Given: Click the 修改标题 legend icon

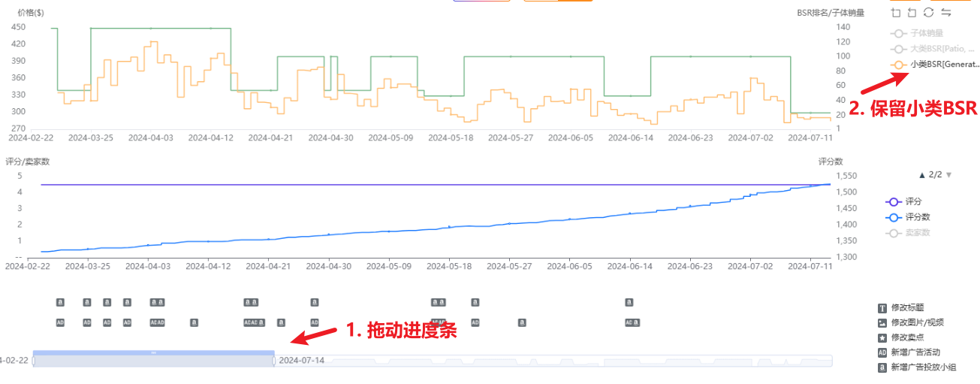Looking at the screenshot, I should coord(882,308).
